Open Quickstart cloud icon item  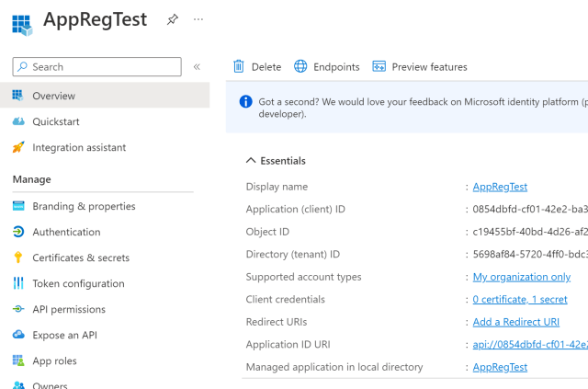18,121
